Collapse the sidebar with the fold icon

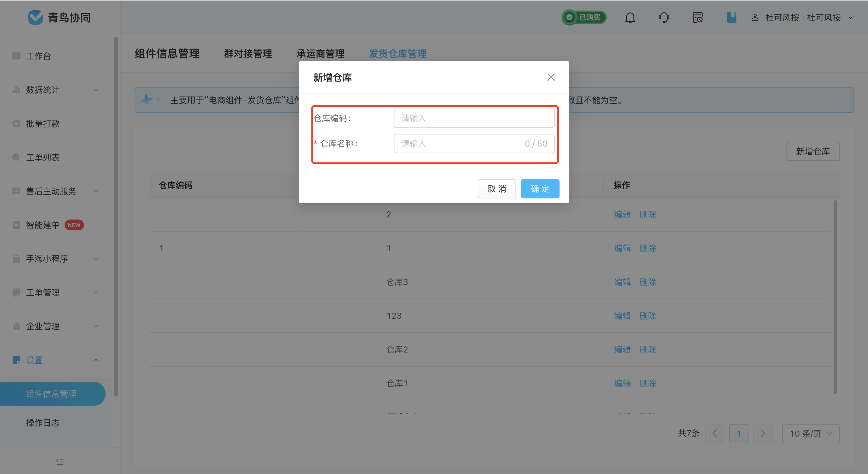pos(60,462)
